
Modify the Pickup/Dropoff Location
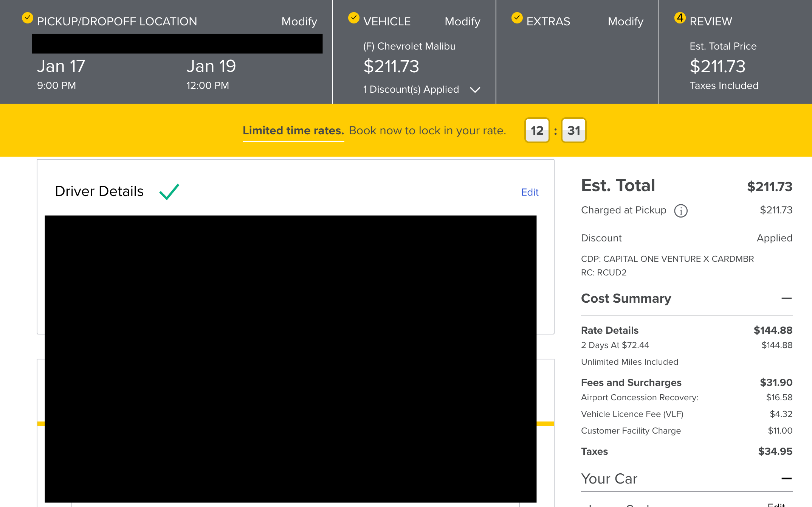click(299, 22)
